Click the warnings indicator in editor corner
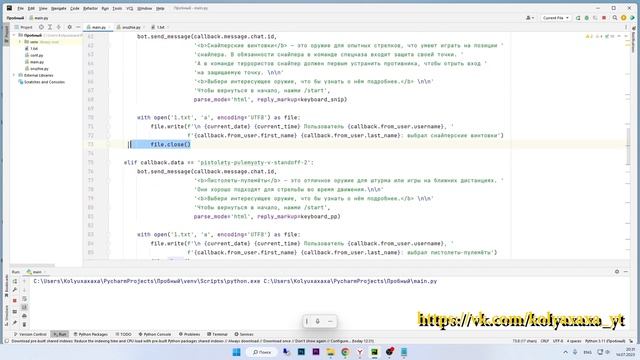This screenshot has height=360, width=640. [x=589, y=36]
